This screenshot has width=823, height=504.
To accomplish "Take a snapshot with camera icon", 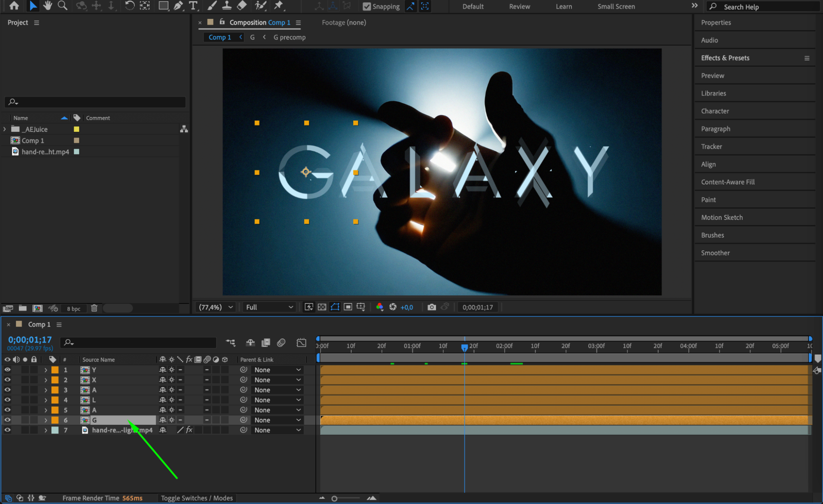I will point(431,307).
